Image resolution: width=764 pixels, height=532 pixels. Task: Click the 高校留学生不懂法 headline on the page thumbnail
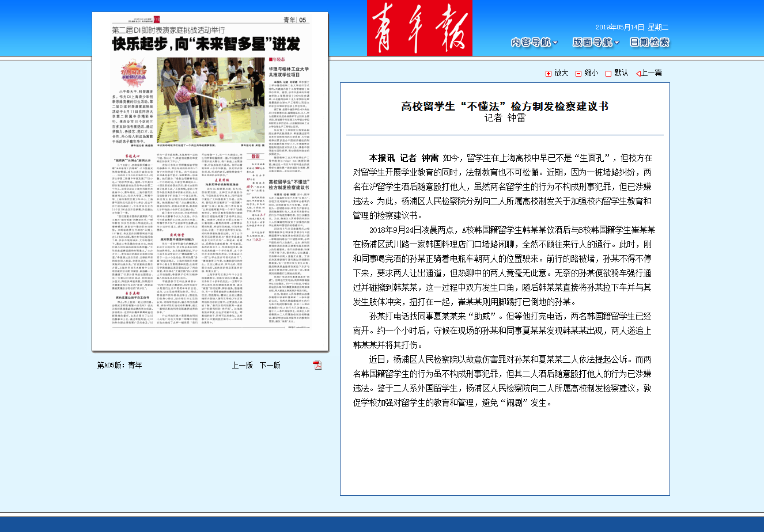point(289,184)
